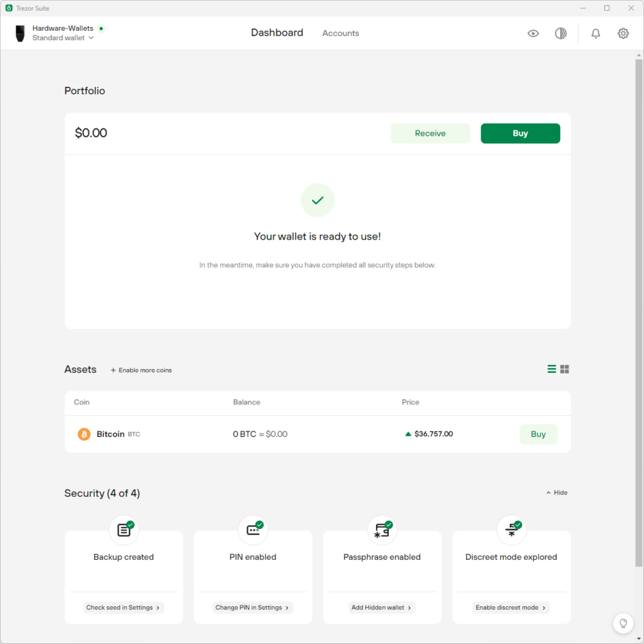Viewport: 644px width, 644px height.
Task: Minimize the Trezor Suite window
Action: (x=583, y=8)
